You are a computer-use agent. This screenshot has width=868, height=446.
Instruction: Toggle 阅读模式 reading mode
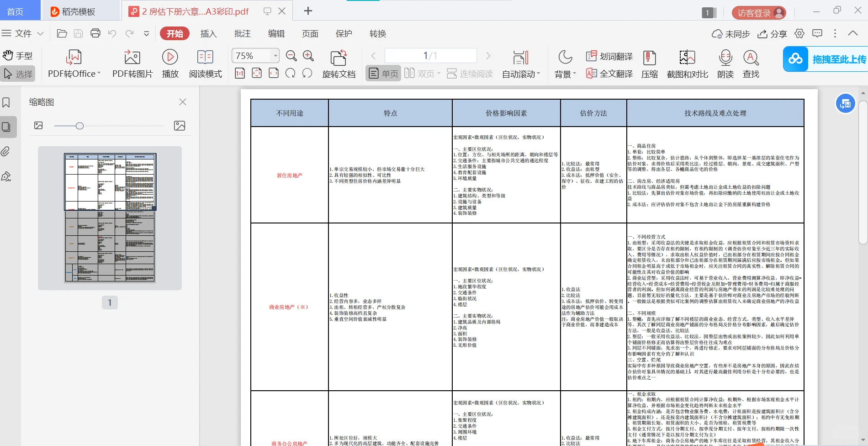click(x=206, y=64)
